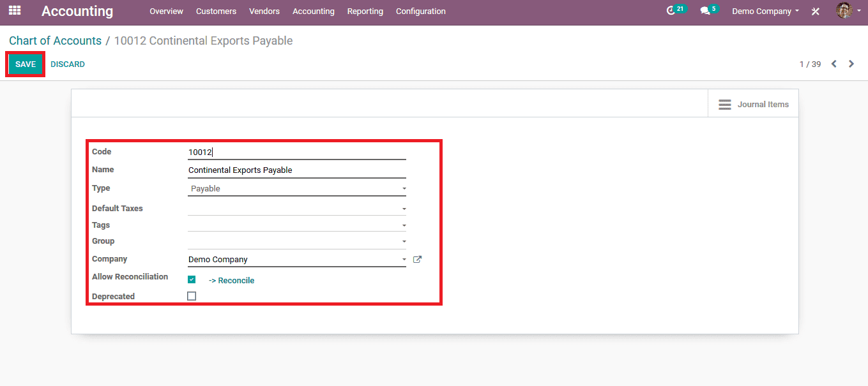Image resolution: width=868 pixels, height=386 pixels.
Task: Click the record pager 1 / 39
Action: (x=810, y=64)
